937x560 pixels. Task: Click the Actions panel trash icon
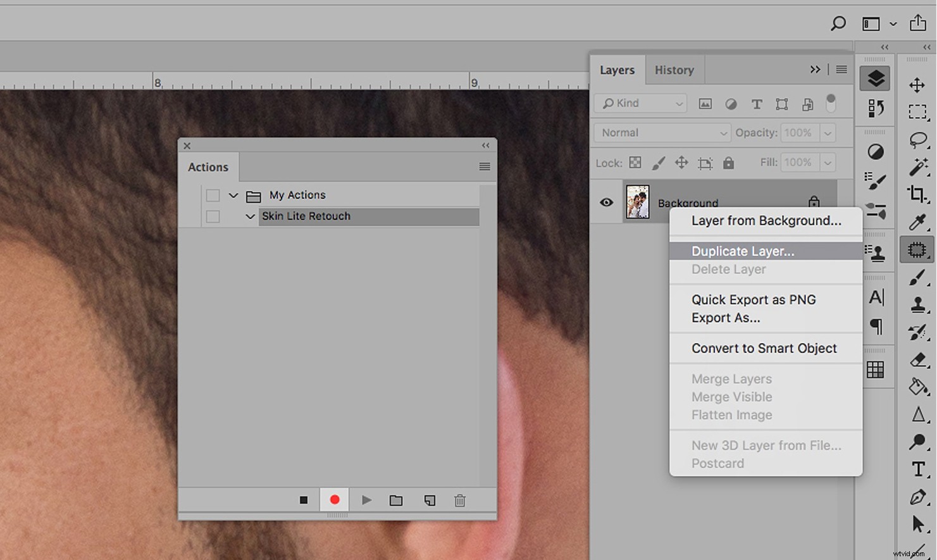[460, 501]
